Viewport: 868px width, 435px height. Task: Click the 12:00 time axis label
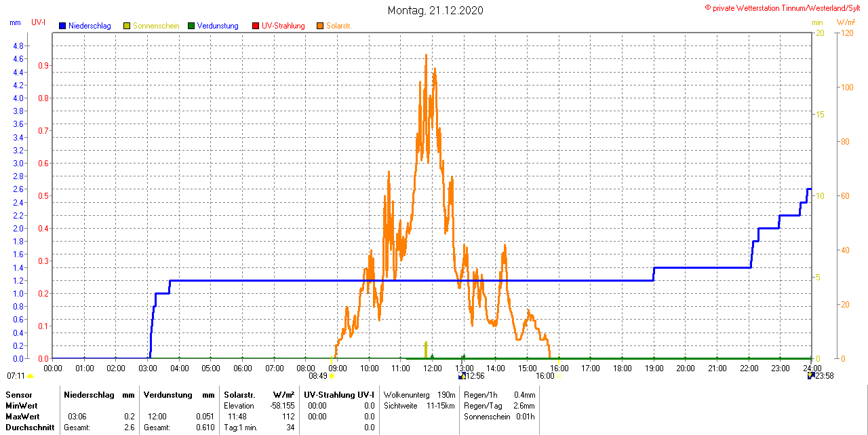click(x=433, y=368)
